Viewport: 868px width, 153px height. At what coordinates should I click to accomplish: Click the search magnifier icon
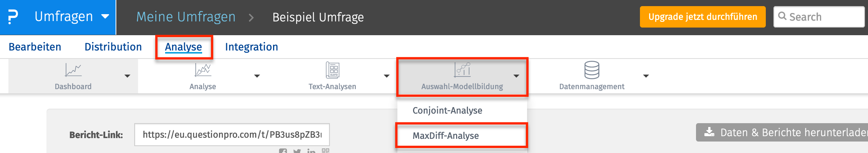coord(782,16)
